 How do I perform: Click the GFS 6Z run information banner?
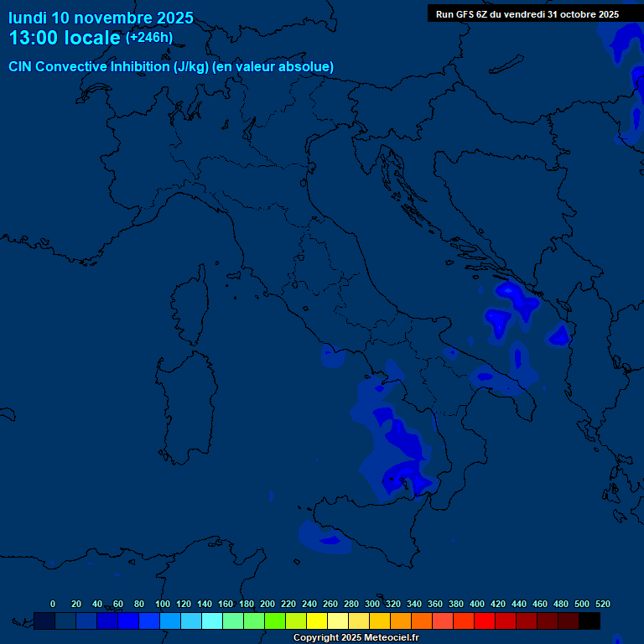pos(527,14)
